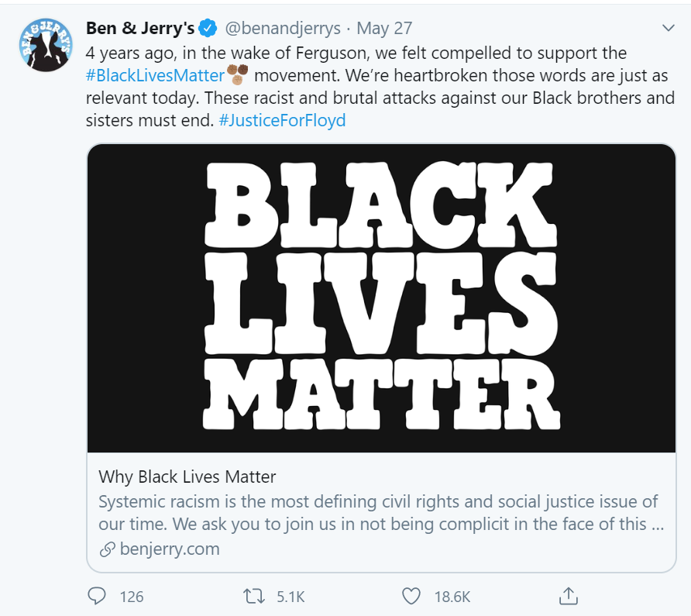Open the May 27 timestamp link
Image resolution: width=691 pixels, height=616 pixels.
pyautogui.click(x=383, y=27)
